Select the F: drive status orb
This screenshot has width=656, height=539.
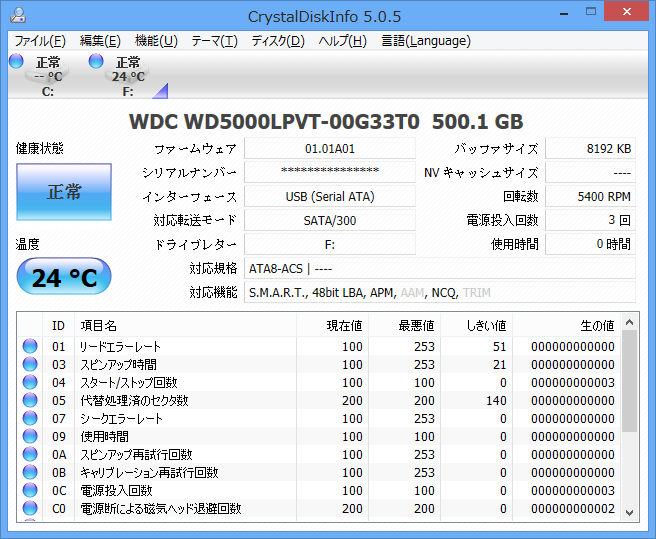(x=96, y=62)
